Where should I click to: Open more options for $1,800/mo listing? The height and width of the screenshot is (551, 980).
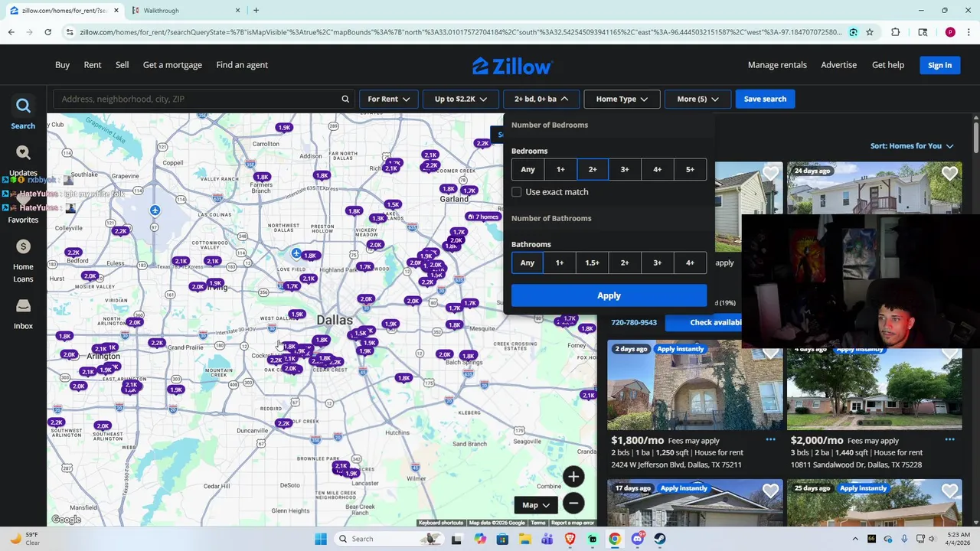pyautogui.click(x=770, y=440)
